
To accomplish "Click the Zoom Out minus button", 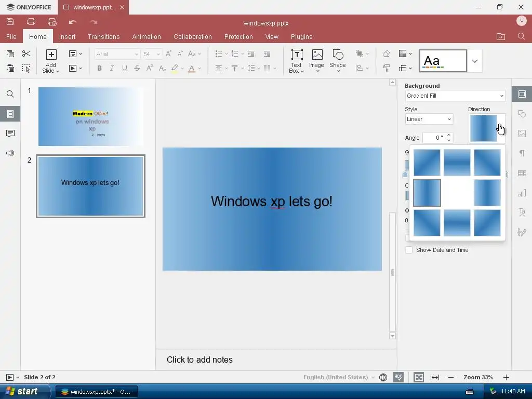I will pos(451,377).
